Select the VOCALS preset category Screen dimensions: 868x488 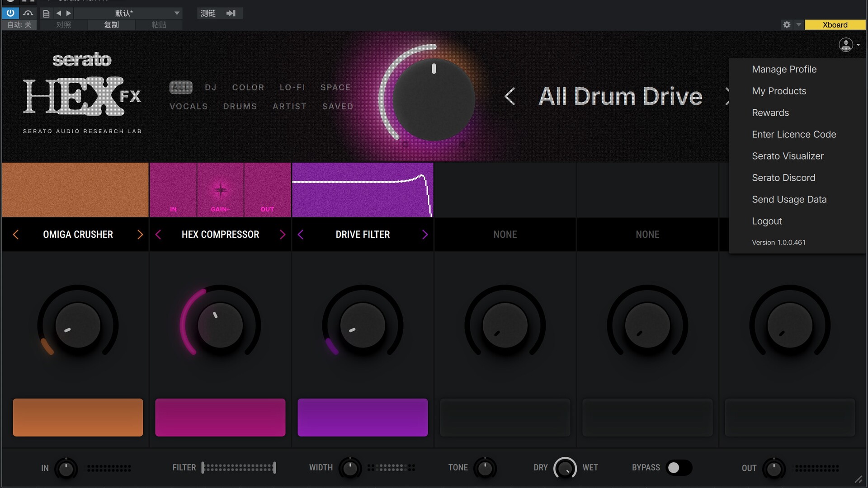[189, 106]
